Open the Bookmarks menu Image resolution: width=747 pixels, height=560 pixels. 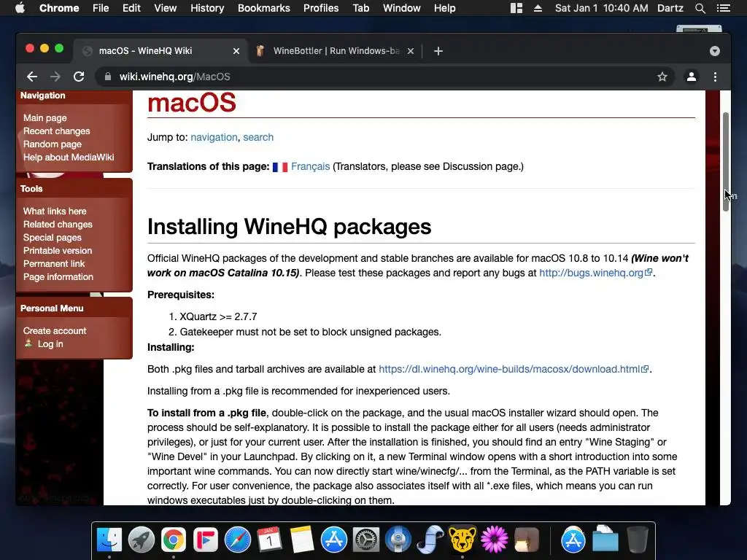tap(264, 8)
